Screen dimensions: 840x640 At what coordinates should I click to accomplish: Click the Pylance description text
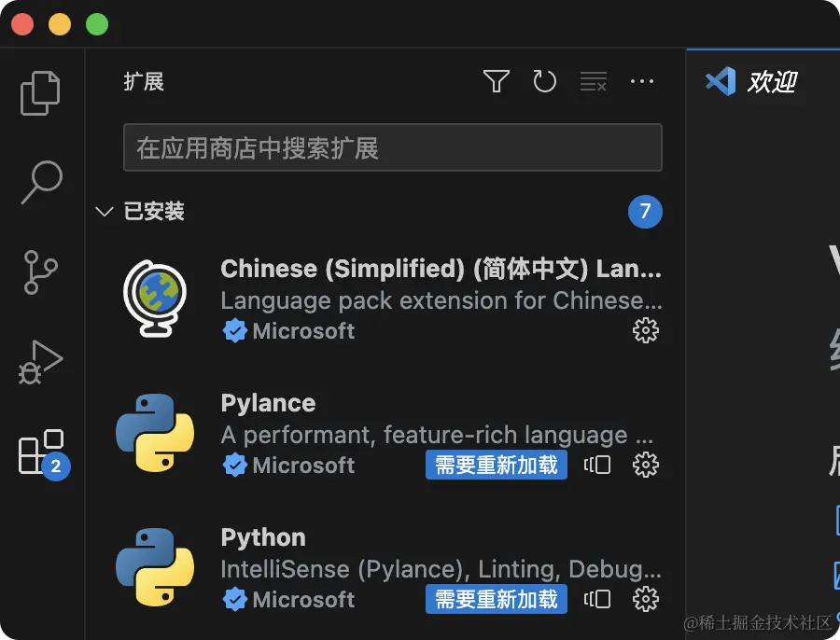(x=437, y=435)
